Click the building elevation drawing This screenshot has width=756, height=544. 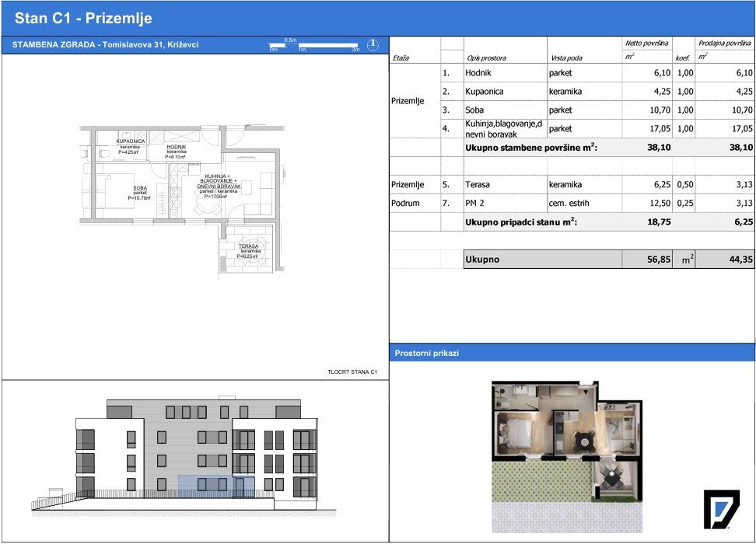[184, 456]
